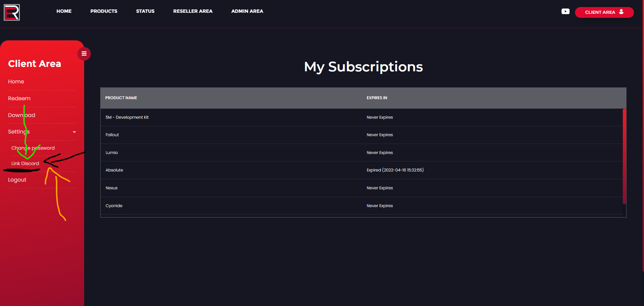
Task: Go to the Status page
Action: [145, 11]
